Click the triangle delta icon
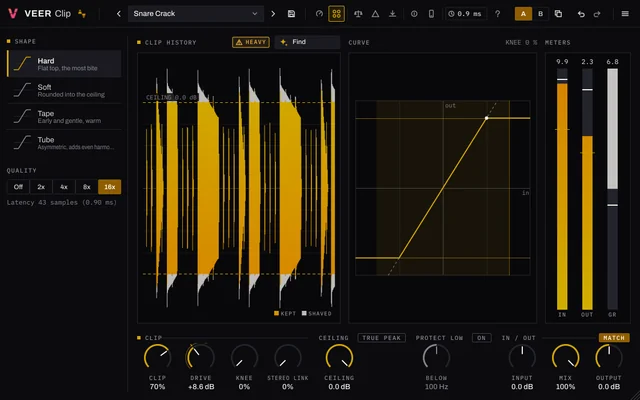 click(375, 14)
